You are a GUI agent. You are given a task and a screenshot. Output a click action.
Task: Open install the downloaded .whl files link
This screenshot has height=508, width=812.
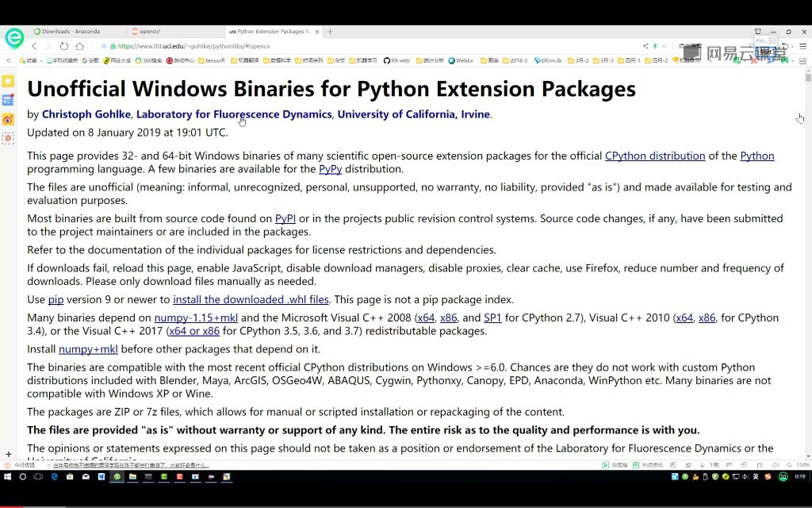[x=251, y=299]
